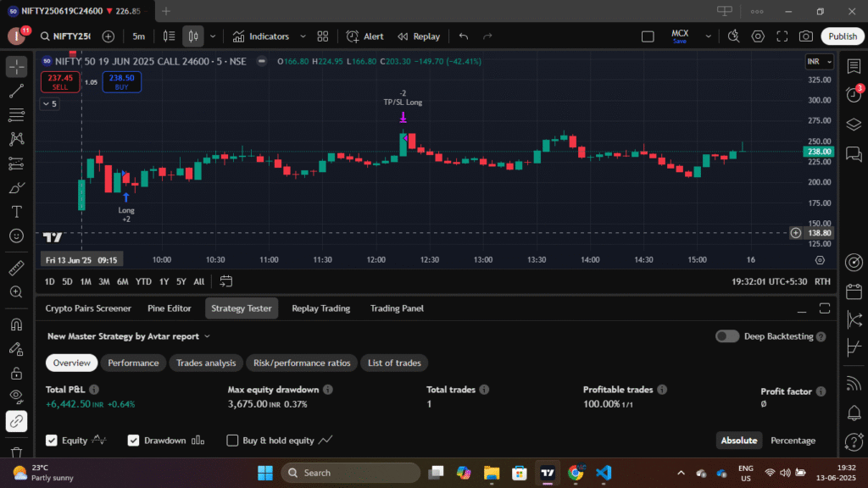868x488 pixels.
Task: Open chart settings gear
Action: (758, 36)
